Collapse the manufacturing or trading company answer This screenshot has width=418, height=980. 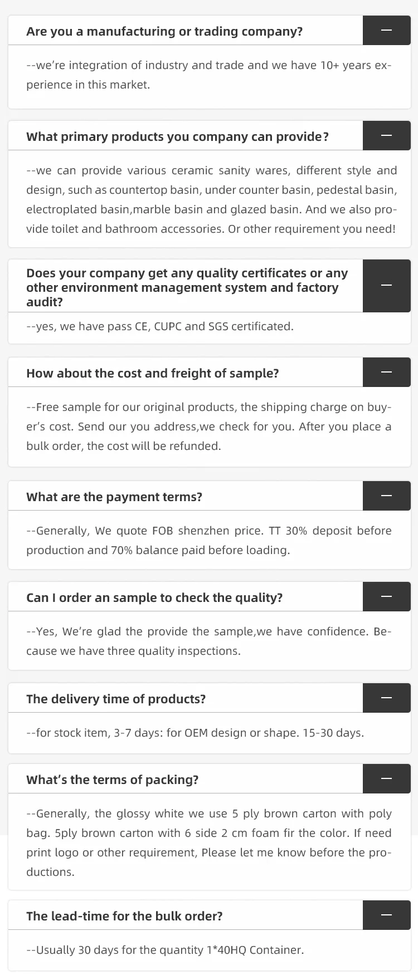click(386, 31)
